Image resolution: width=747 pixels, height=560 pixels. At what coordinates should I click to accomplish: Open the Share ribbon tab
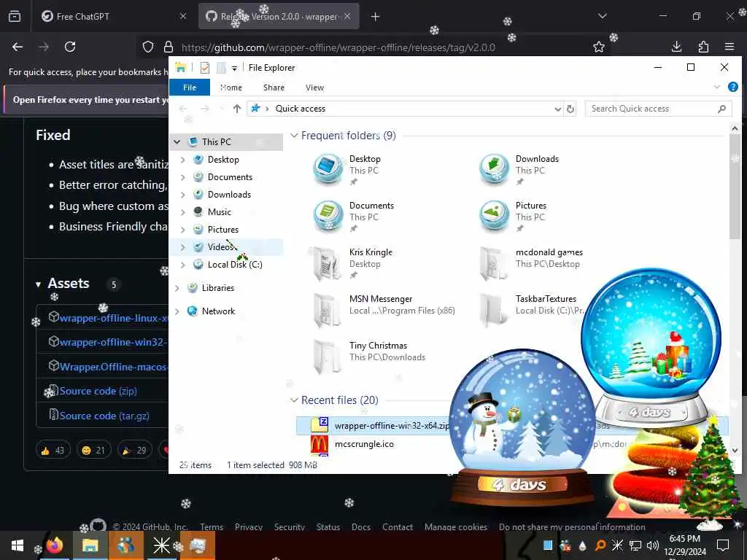click(274, 87)
